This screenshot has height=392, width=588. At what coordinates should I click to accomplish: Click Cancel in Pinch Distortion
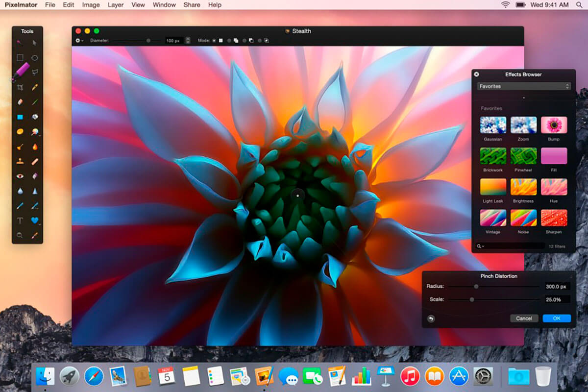[524, 318]
